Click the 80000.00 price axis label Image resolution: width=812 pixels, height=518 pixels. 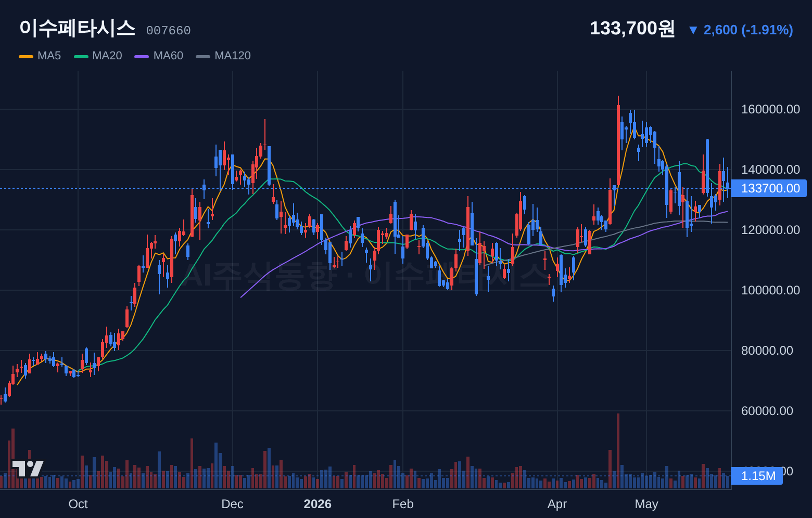767,351
